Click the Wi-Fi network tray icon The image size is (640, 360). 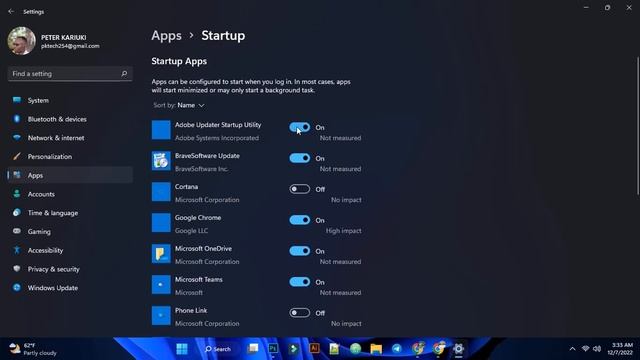585,349
